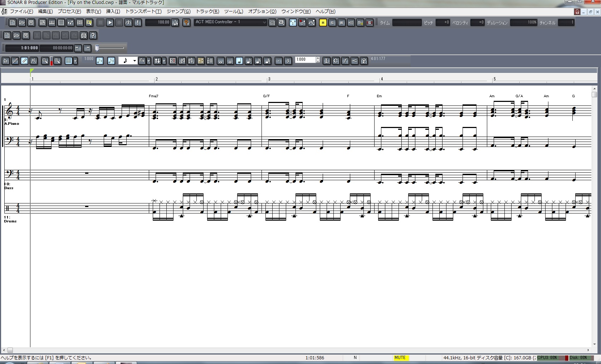Open the Console mixer view icon
601x364 pixels.
point(70,23)
